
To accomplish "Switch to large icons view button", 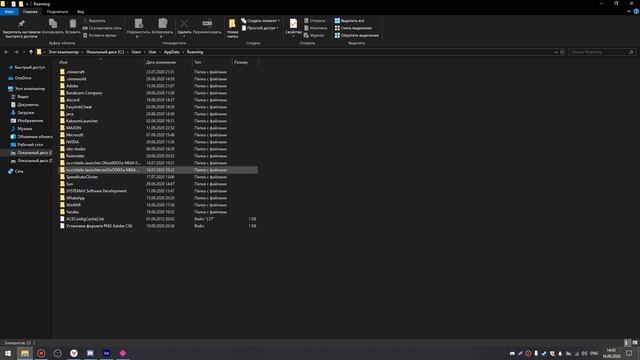I will click(x=635, y=343).
